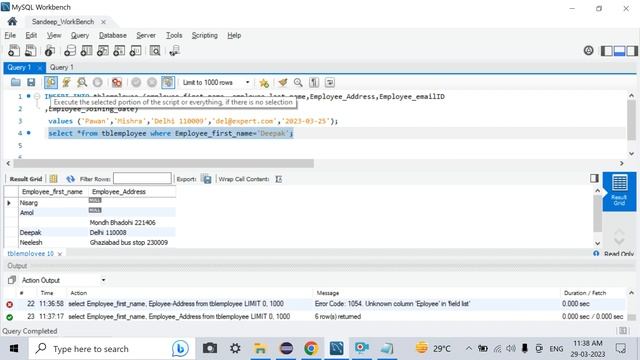Toggle invisible characters display
Image resolution: width=640 pixels, height=360 pixels.
click(x=314, y=82)
